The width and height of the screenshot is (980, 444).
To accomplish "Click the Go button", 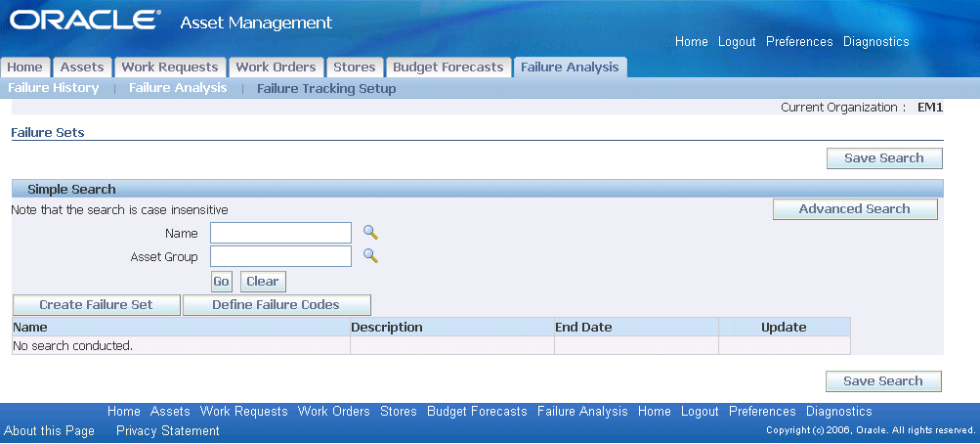I will pos(221,282).
